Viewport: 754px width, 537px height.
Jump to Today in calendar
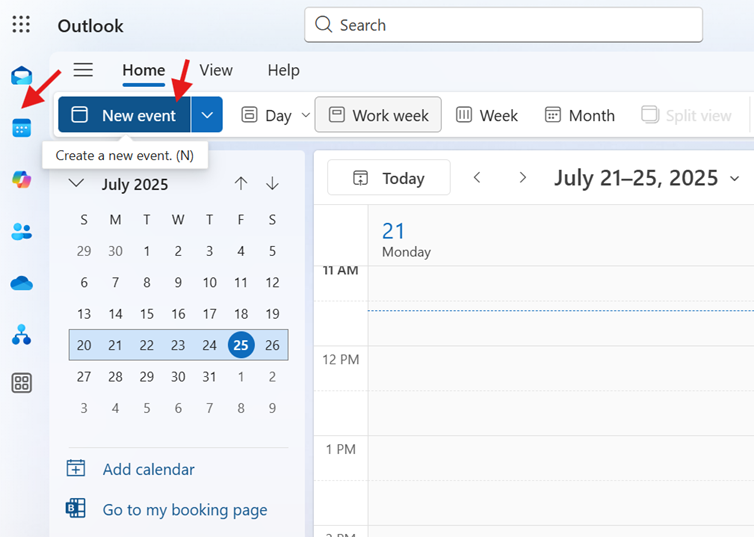pyautogui.click(x=389, y=178)
